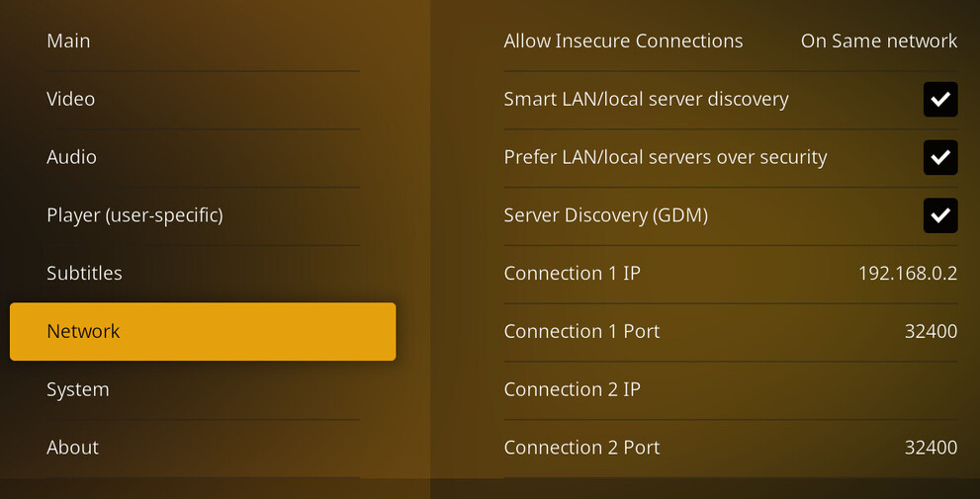
Task: Select the empty Connection 2 IP row
Action: tap(730, 389)
